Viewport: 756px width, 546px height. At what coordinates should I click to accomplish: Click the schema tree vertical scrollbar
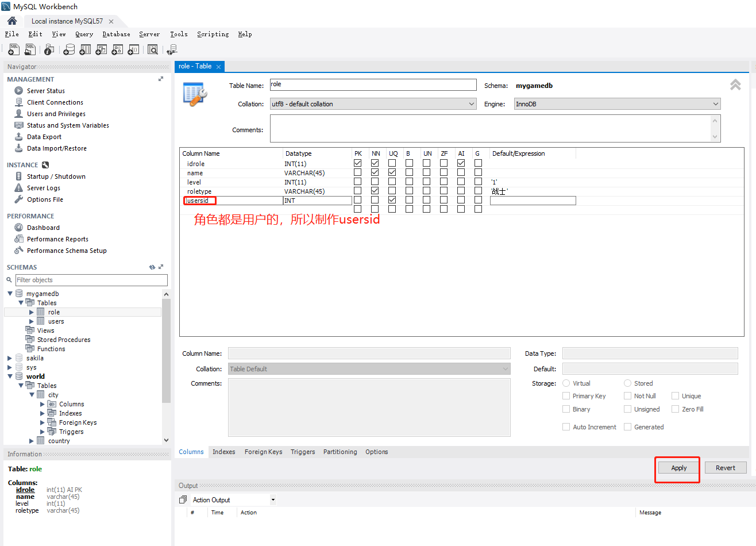pyautogui.click(x=166, y=351)
